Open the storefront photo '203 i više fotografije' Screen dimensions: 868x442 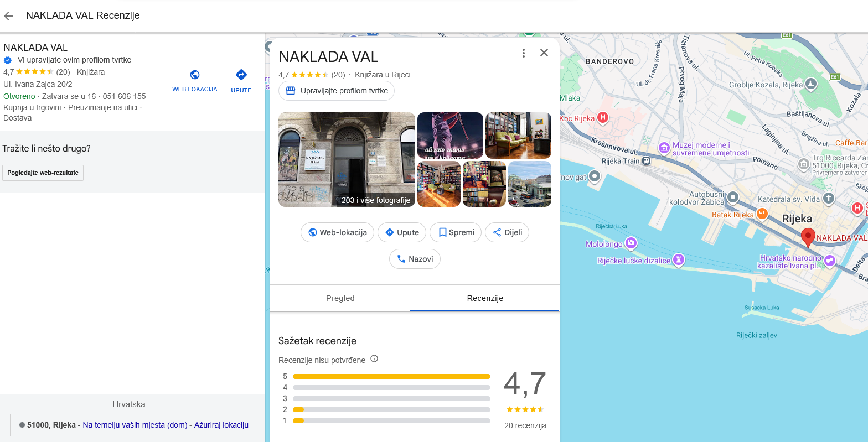(347, 159)
